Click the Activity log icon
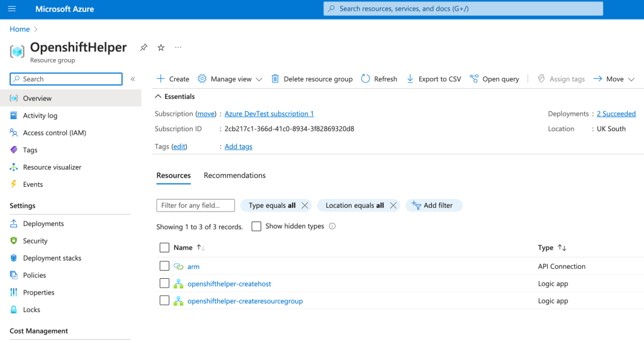The width and height of the screenshot is (644, 343). pos(14,115)
